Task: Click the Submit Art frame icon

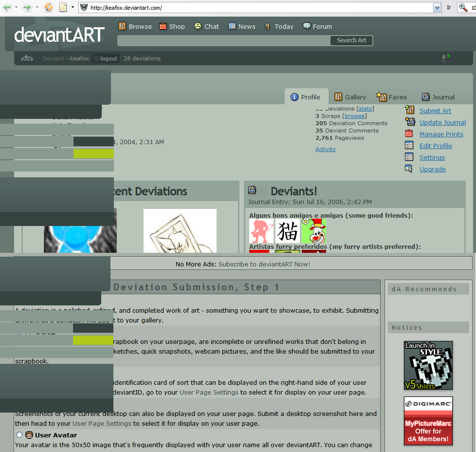Action: [x=409, y=110]
